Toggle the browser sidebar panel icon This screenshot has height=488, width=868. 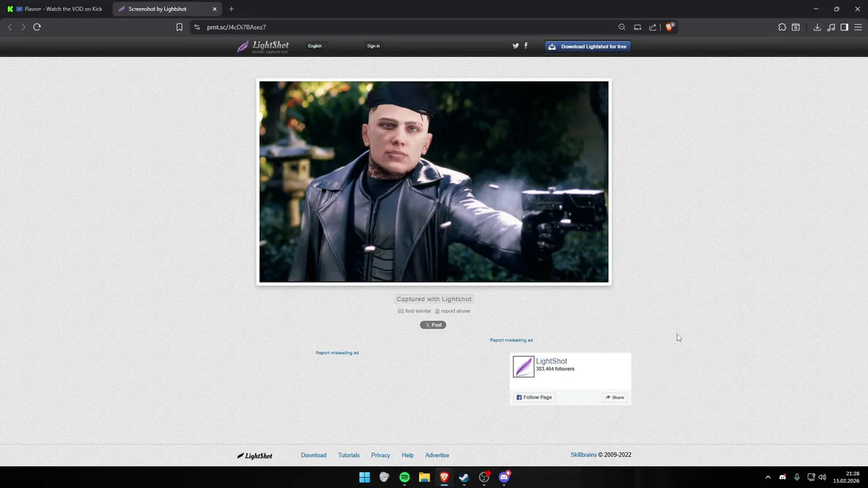(844, 27)
